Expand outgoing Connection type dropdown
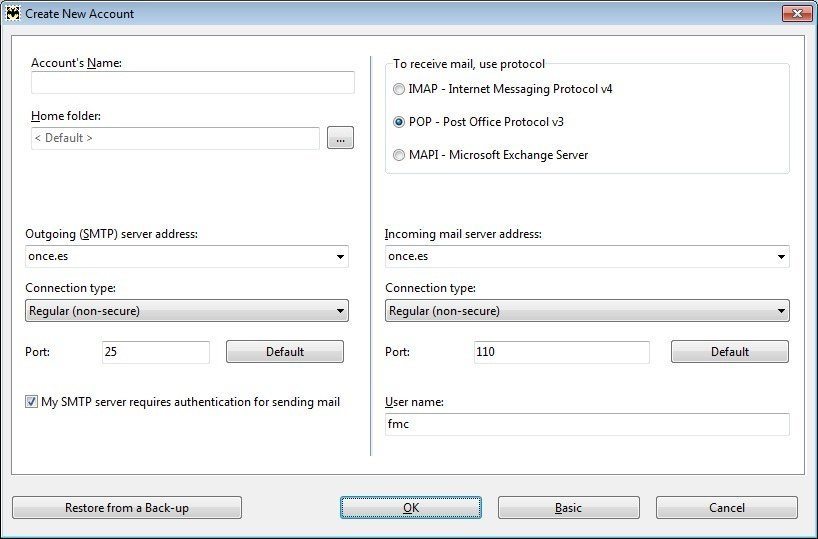 [187, 311]
